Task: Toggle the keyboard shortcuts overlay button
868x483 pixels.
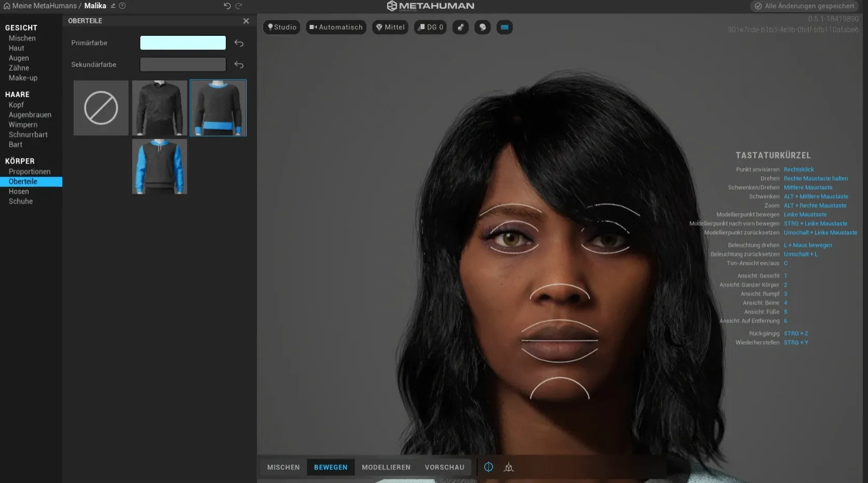Action: 504,27
